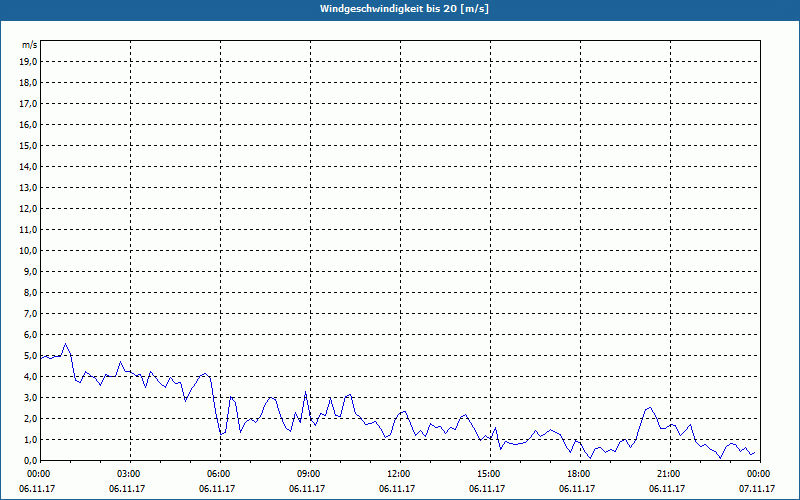
Task: Click the 06.11.17 date under 06:00
Action: (217, 489)
